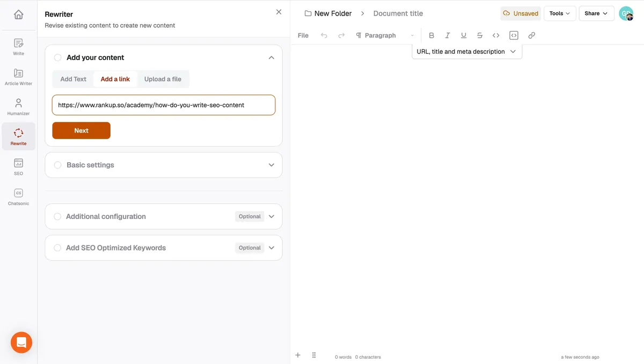Toggle italic formatting
This screenshot has width=644, height=364.
pos(448,35)
